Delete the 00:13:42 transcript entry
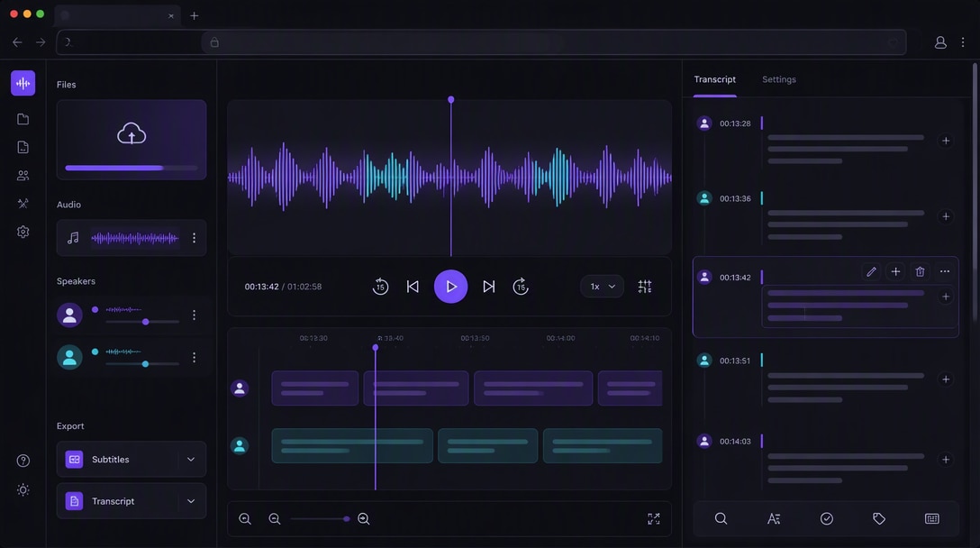The width and height of the screenshot is (980, 548). [x=920, y=271]
